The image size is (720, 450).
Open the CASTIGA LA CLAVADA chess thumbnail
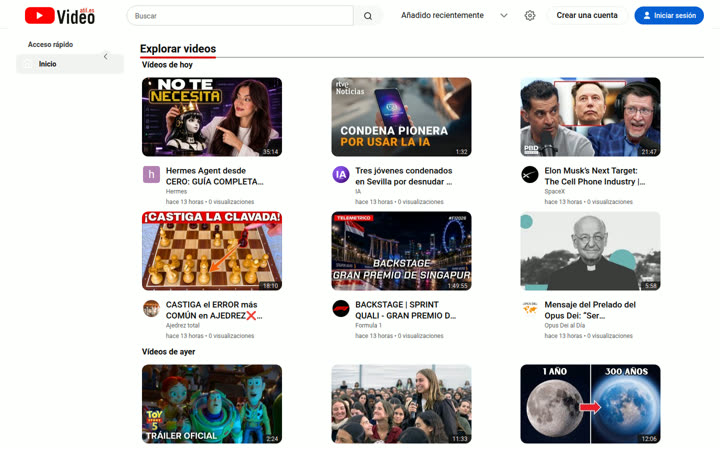coord(212,251)
